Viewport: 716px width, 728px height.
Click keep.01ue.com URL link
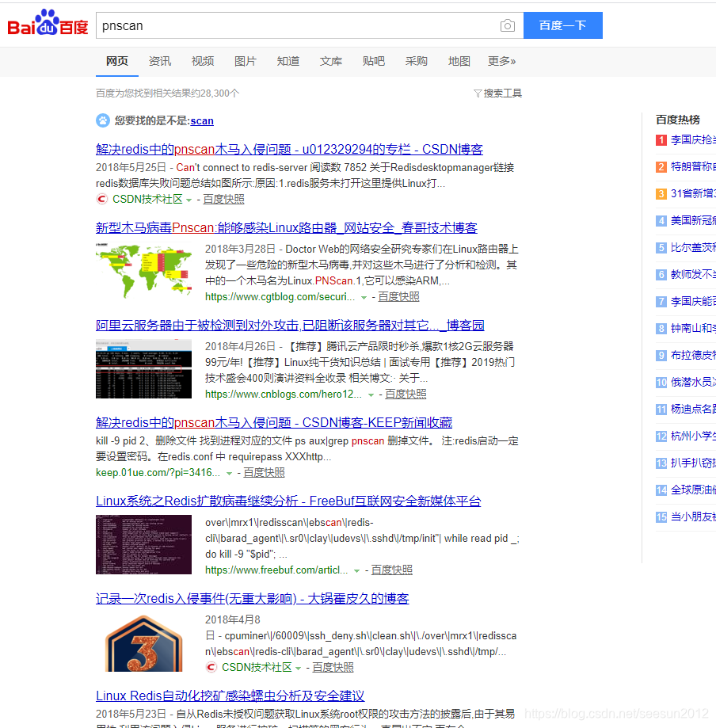[158, 473]
